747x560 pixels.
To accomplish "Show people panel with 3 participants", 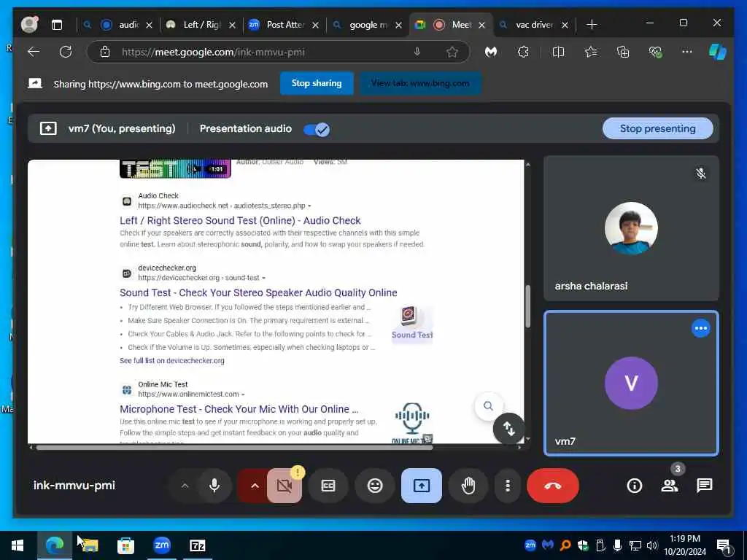I will [x=670, y=485].
